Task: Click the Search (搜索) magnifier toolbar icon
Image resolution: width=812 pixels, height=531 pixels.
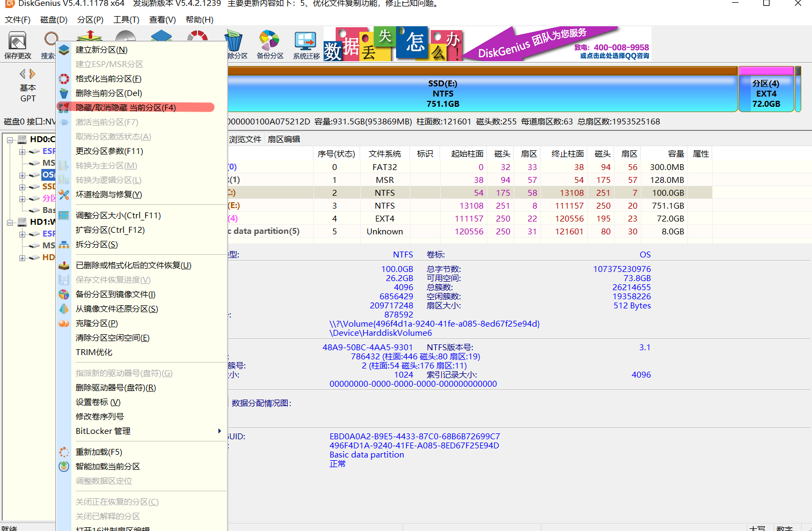Action: pos(51,39)
